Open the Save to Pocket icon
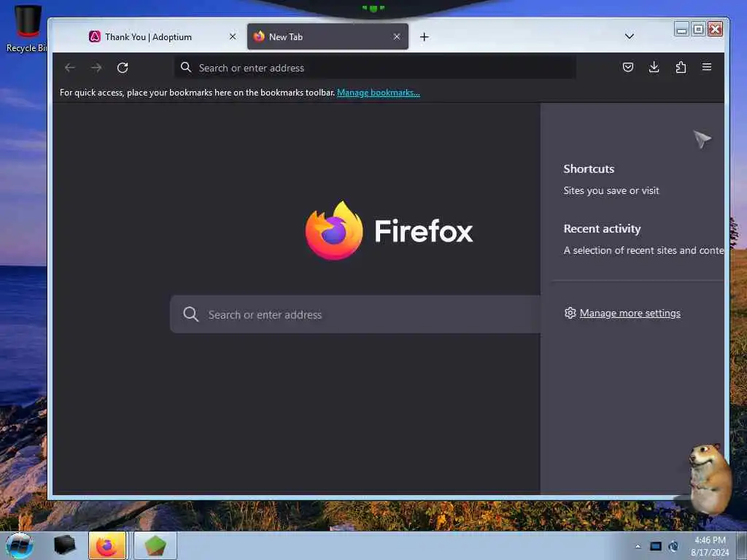The height and width of the screenshot is (560, 747). pos(628,67)
